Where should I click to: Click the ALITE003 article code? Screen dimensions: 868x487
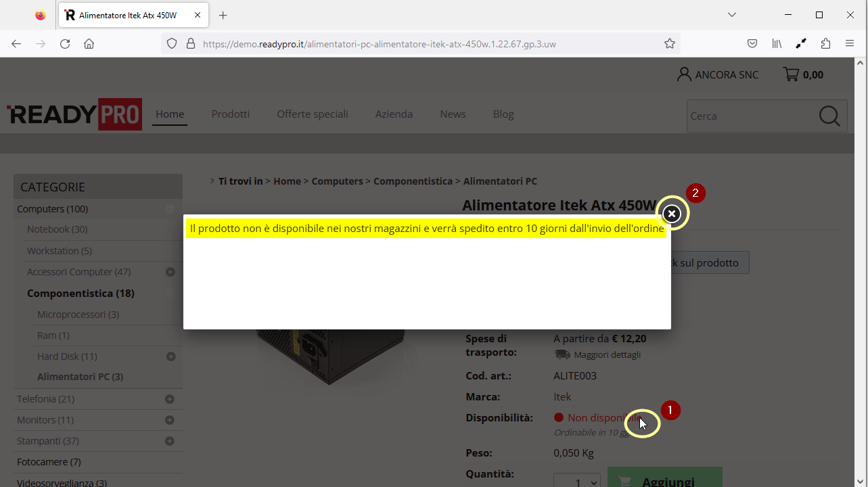coord(575,376)
